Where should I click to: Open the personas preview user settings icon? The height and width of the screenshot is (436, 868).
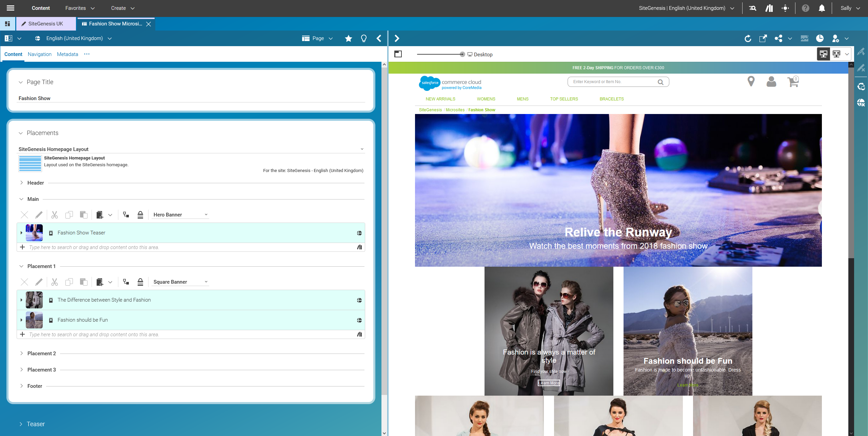click(835, 38)
